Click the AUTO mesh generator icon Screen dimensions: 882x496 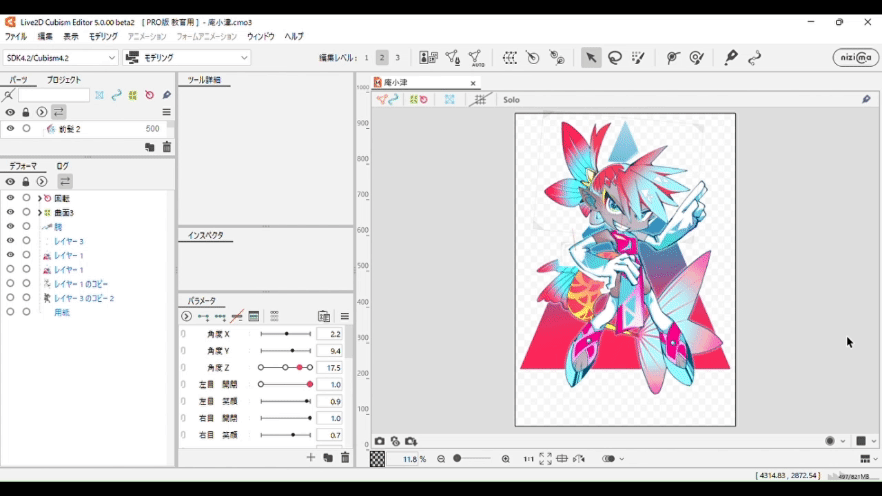(476, 57)
